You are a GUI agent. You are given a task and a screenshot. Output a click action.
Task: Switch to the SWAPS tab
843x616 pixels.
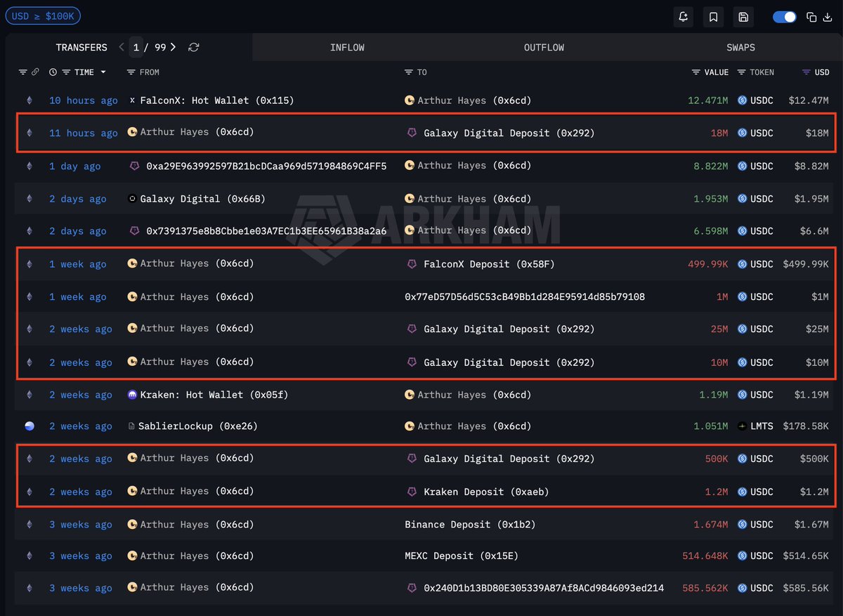coord(740,48)
